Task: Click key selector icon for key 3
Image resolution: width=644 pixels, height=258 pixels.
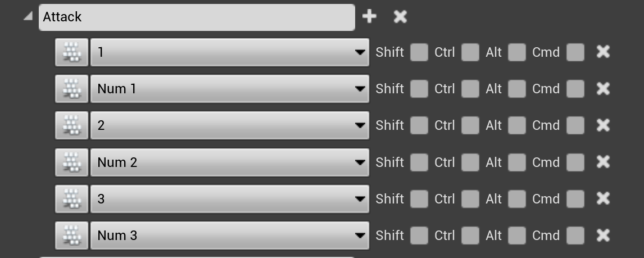Action: [x=71, y=199]
